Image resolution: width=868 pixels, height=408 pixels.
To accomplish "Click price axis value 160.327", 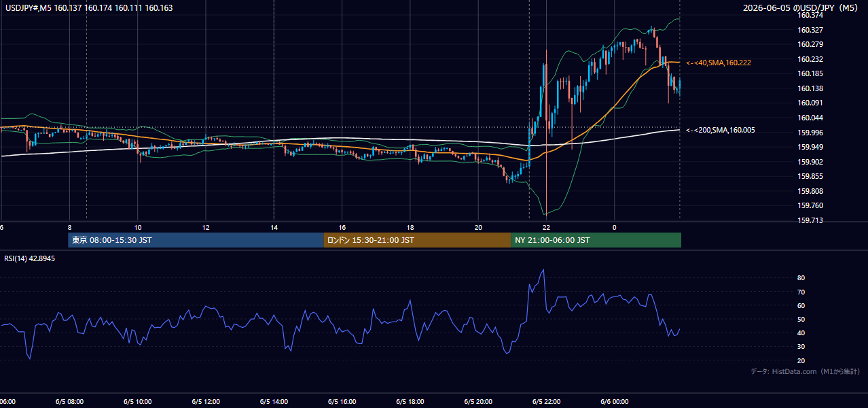I will [810, 30].
